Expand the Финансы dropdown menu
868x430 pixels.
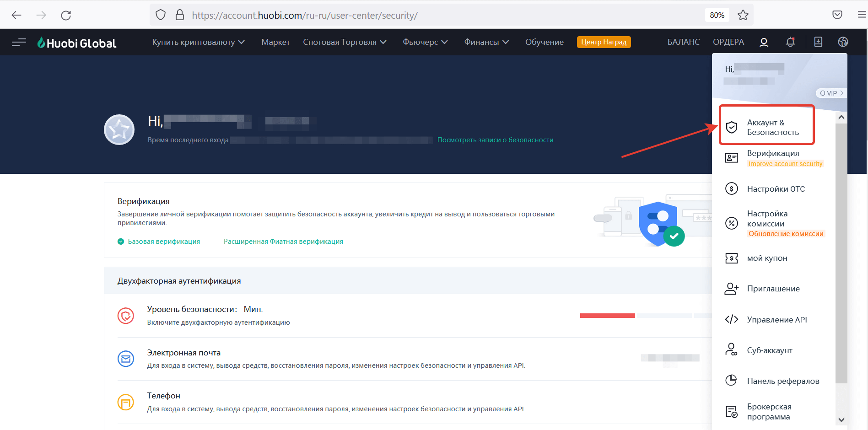[x=486, y=42]
